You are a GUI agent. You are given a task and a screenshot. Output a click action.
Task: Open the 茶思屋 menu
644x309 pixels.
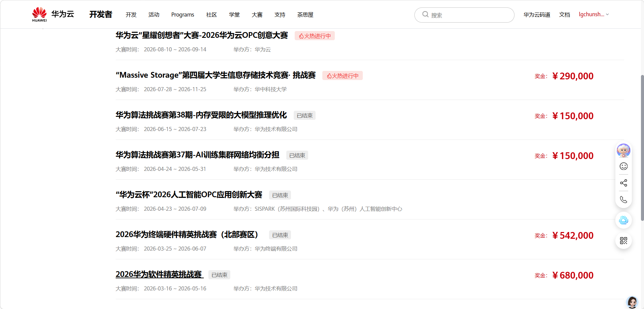tap(305, 15)
